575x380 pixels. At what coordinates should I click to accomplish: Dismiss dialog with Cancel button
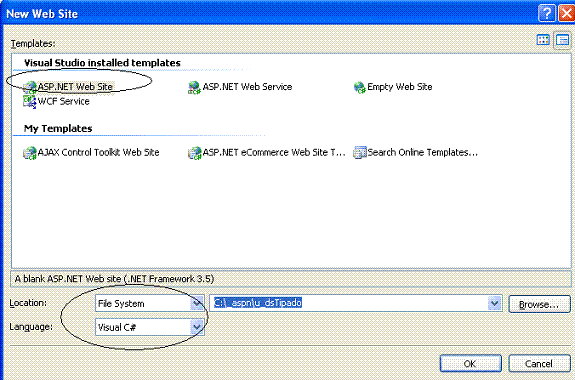coord(539,363)
